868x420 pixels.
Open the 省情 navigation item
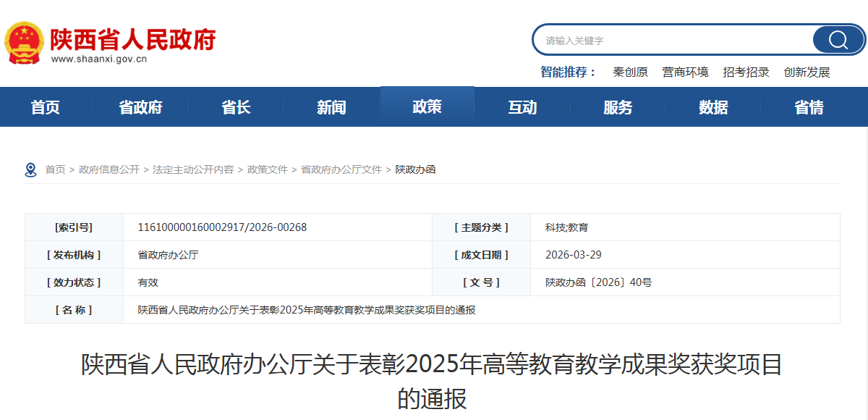click(809, 106)
